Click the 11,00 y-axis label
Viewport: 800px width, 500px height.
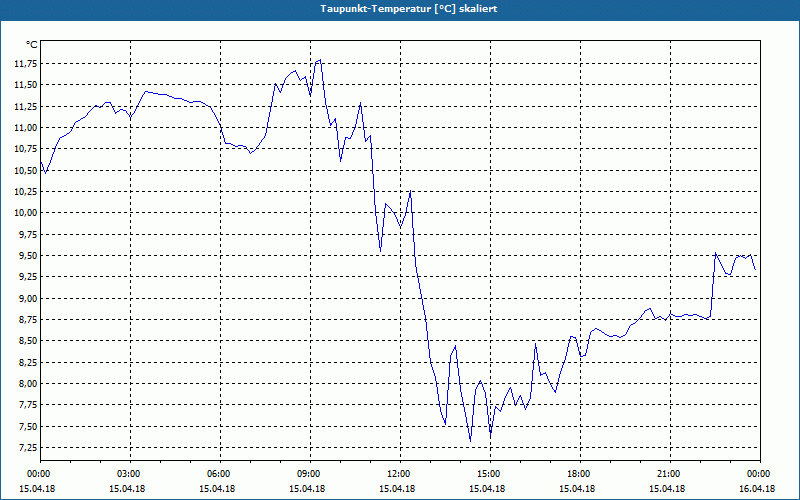pyautogui.click(x=26, y=128)
